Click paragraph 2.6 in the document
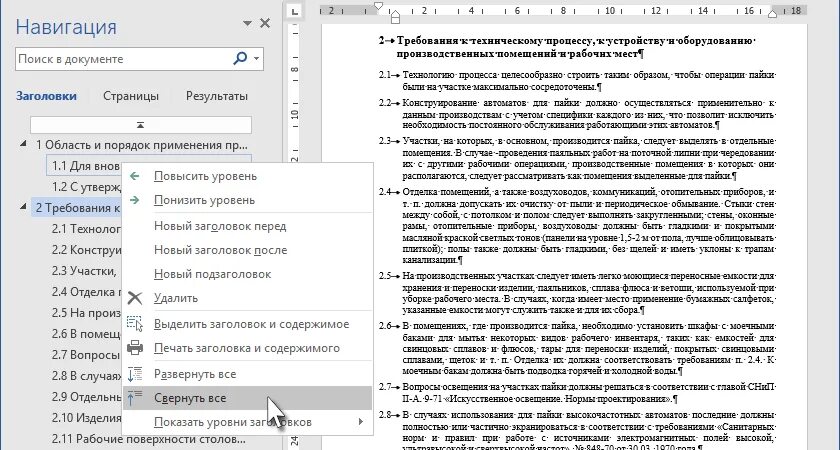Viewport: 840px width, 450px height. pyautogui.click(x=577, y=348)
